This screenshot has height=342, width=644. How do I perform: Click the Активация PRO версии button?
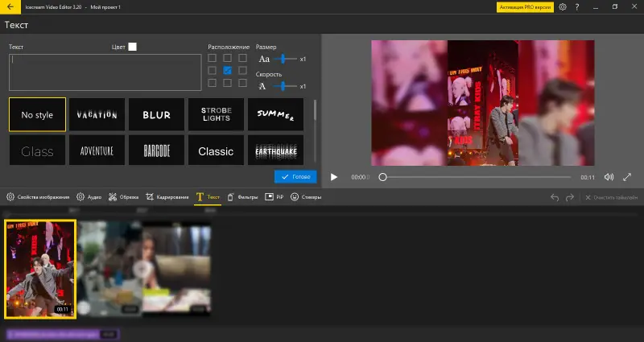point(525,7)
